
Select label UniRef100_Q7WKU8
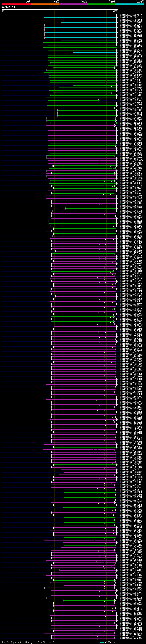(131, 638)
